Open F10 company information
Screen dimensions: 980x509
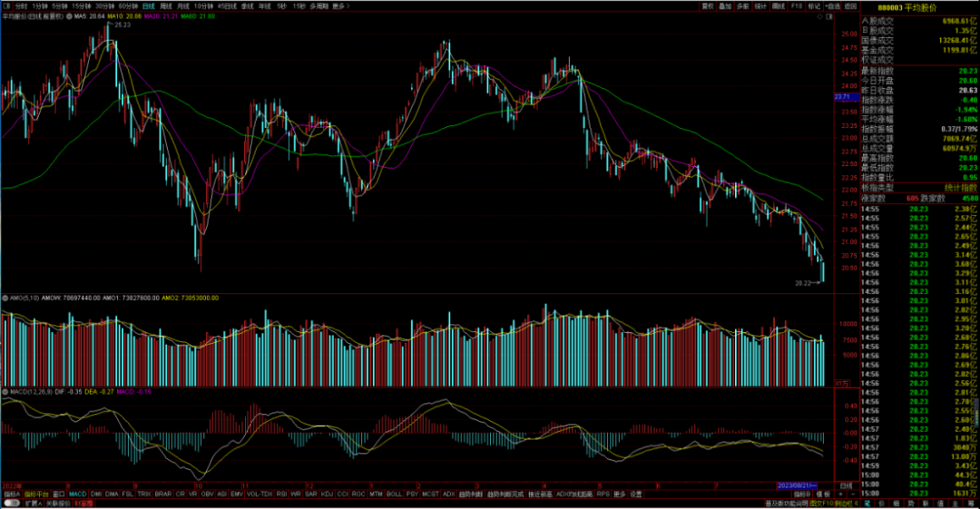797,5
